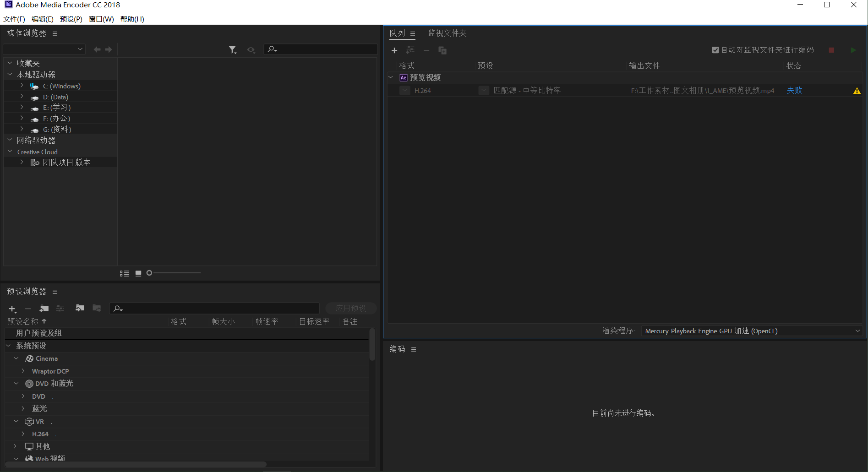Open the H.264 format dropdown arrow

click(x=405, y=91)
